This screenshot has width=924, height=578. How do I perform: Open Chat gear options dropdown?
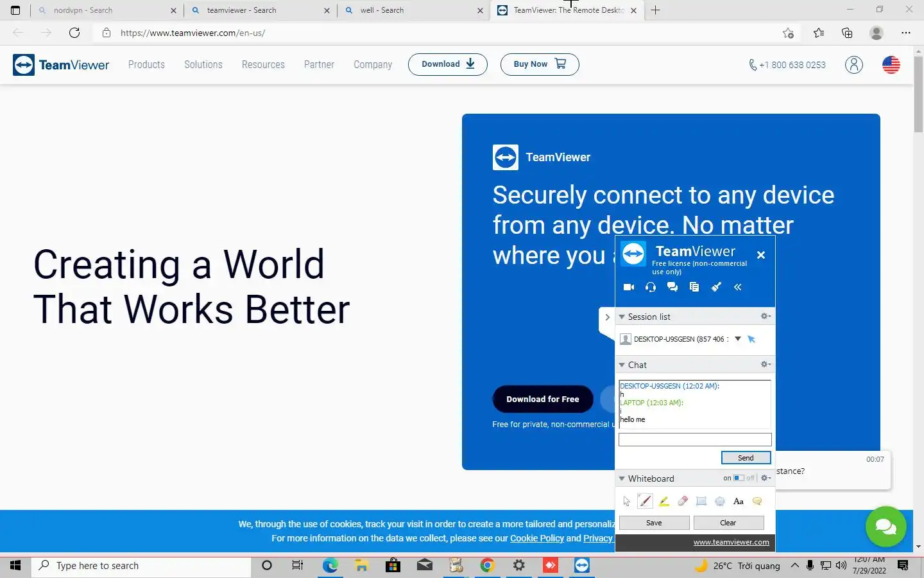tap(766, 364)
